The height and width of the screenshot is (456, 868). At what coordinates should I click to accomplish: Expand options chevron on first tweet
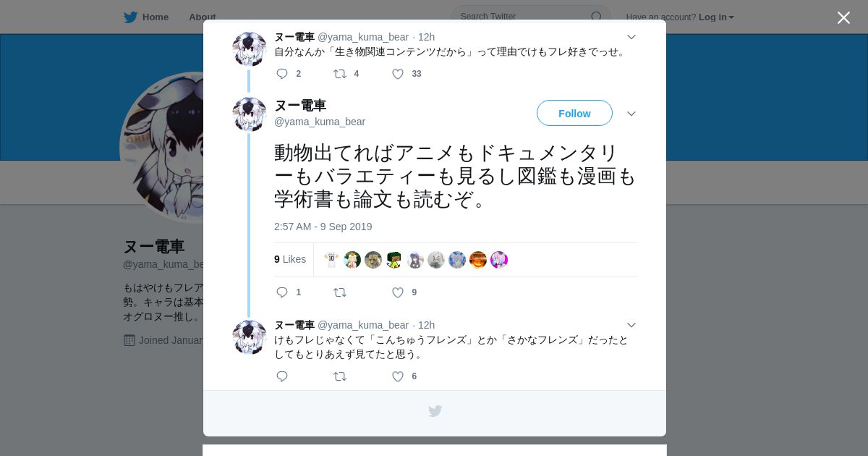[x=631, y=37]
